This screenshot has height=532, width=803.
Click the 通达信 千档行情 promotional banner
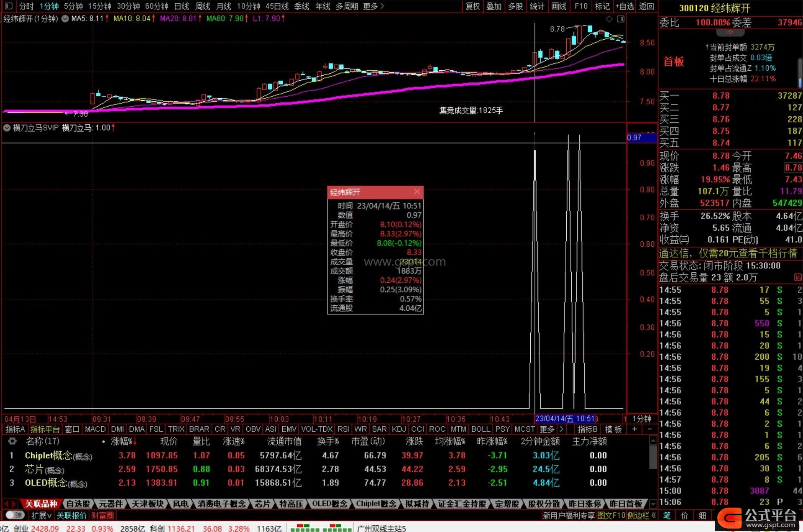[x=728, y=253]
